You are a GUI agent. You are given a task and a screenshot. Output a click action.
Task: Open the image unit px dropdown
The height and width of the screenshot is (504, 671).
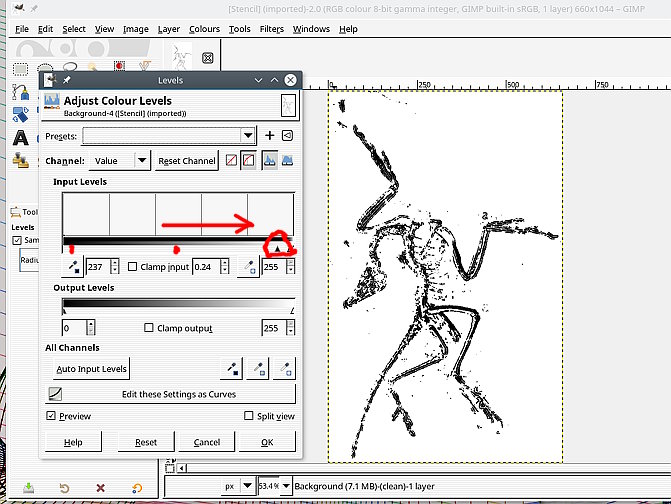pos(238,486)
